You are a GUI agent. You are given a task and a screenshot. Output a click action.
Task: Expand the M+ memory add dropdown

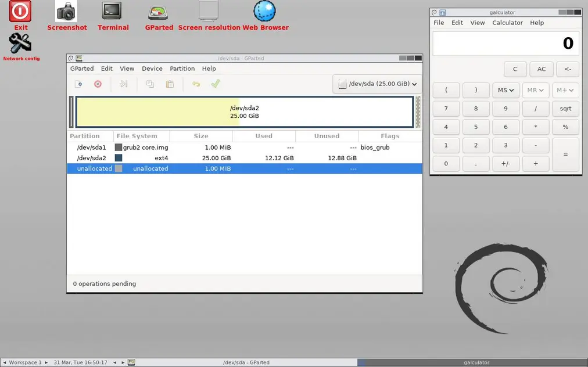pyautogui.click(x=565, y=91)
